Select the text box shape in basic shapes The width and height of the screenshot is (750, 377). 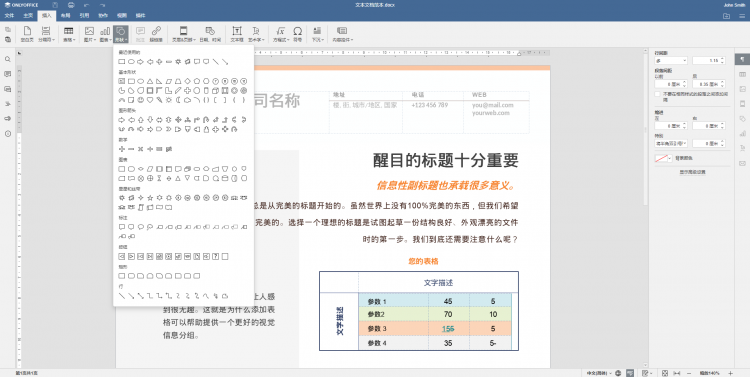(x=121, y=81)
